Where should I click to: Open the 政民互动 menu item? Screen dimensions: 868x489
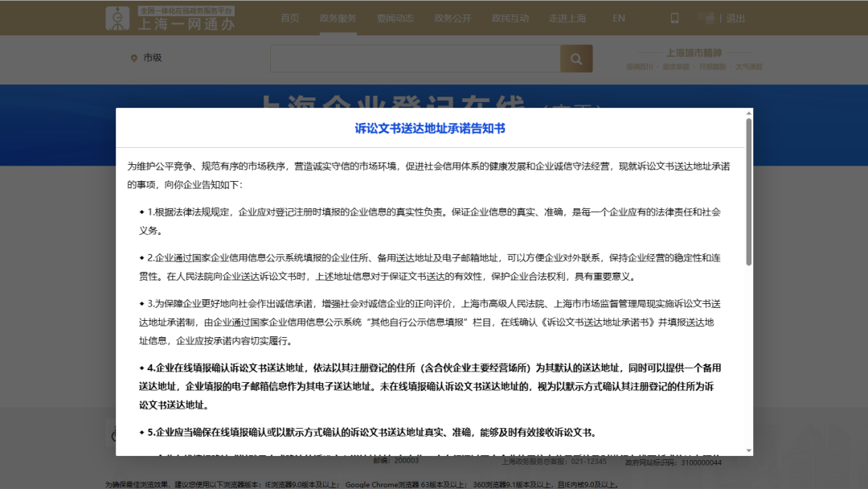510,17
